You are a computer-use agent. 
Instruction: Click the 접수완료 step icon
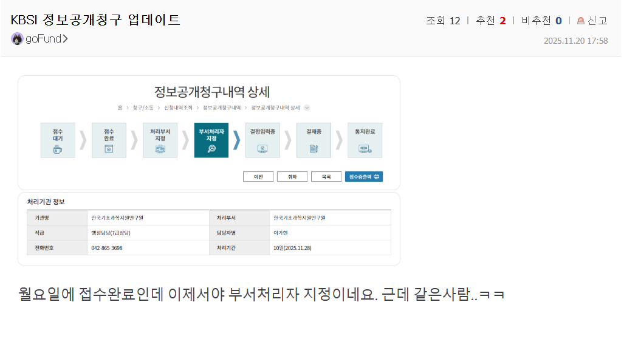pos(109,149)
